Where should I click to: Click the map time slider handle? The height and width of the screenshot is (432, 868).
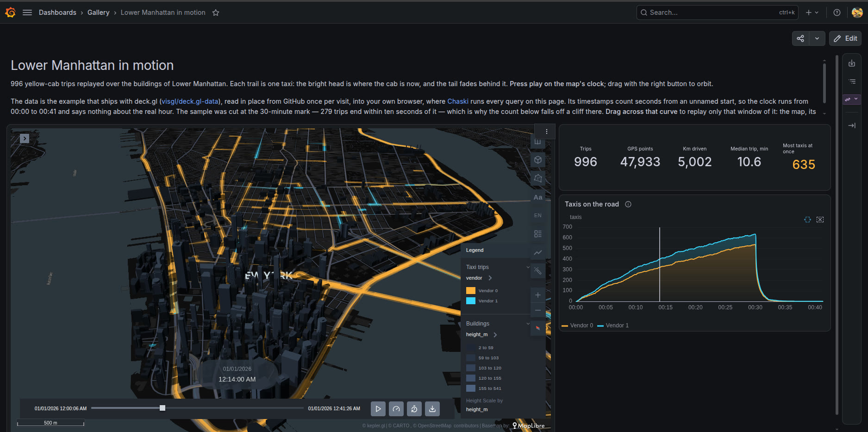coord(162,408)
